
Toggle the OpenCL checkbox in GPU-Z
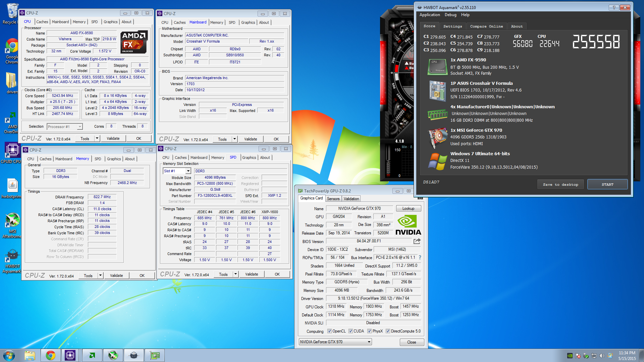[x=330, y=331]
